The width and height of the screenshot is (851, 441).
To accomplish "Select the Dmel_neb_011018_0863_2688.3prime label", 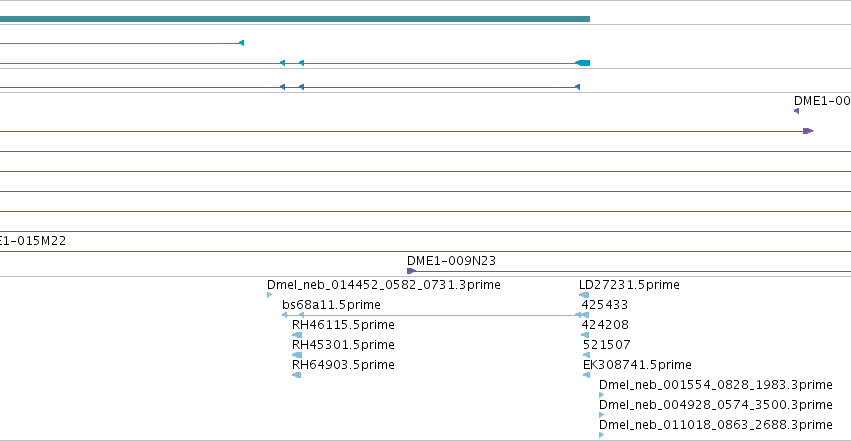I will [716, 425].
